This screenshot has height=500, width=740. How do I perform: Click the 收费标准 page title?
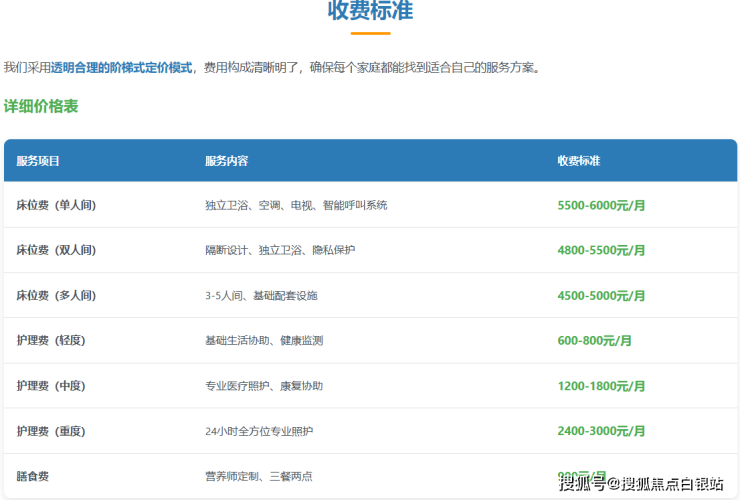pos(370,12)
